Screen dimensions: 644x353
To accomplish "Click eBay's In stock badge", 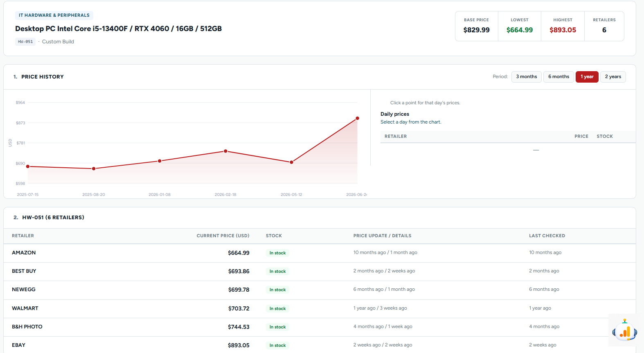I will click(x=277, y=346).
